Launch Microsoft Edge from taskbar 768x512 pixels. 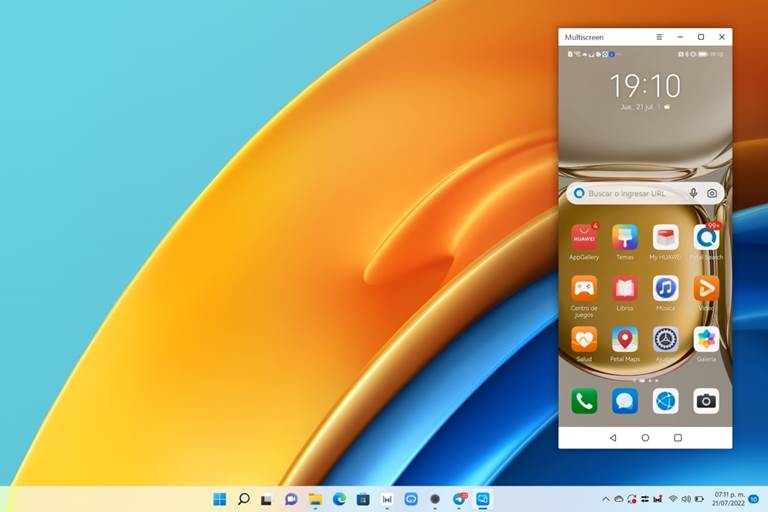click(x=339, y=499)
